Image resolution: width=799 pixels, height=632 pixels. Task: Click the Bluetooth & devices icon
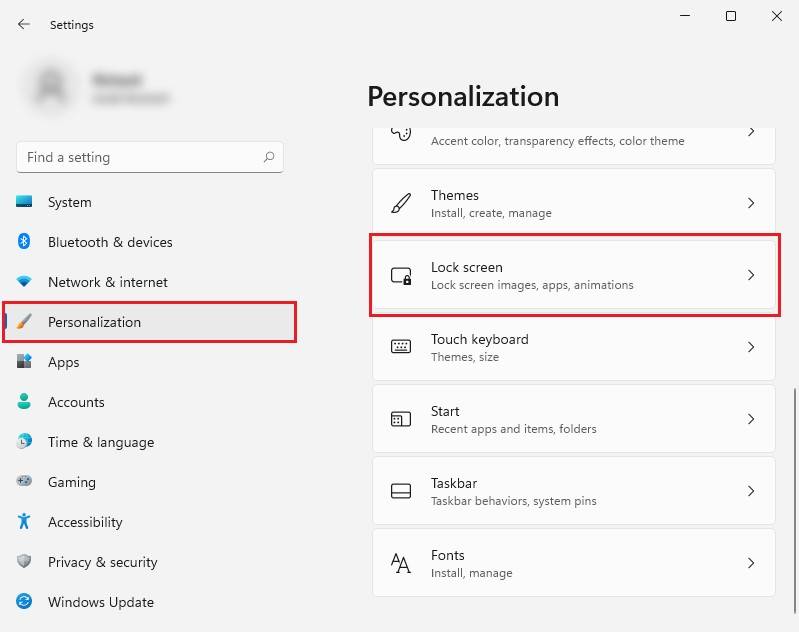[x=25, y=242]
